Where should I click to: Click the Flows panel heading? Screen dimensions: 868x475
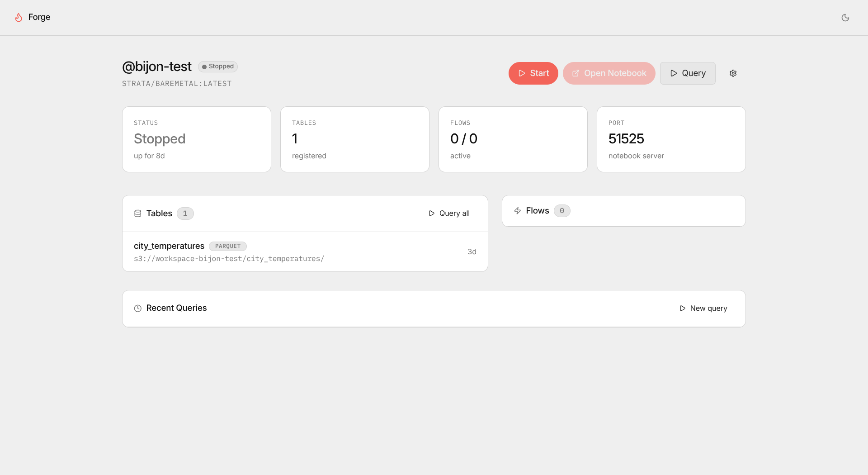pyautogui.click(x=538, y=211)
